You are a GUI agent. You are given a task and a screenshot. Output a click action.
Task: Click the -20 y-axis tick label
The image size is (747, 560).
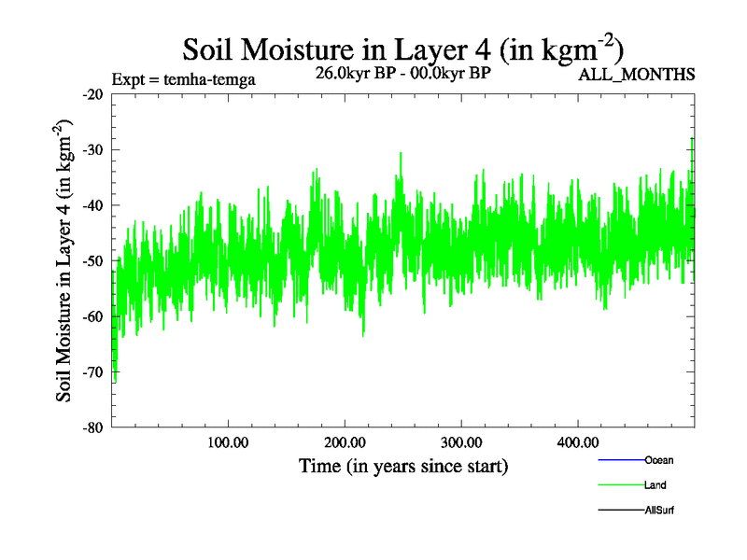[93, 94]
